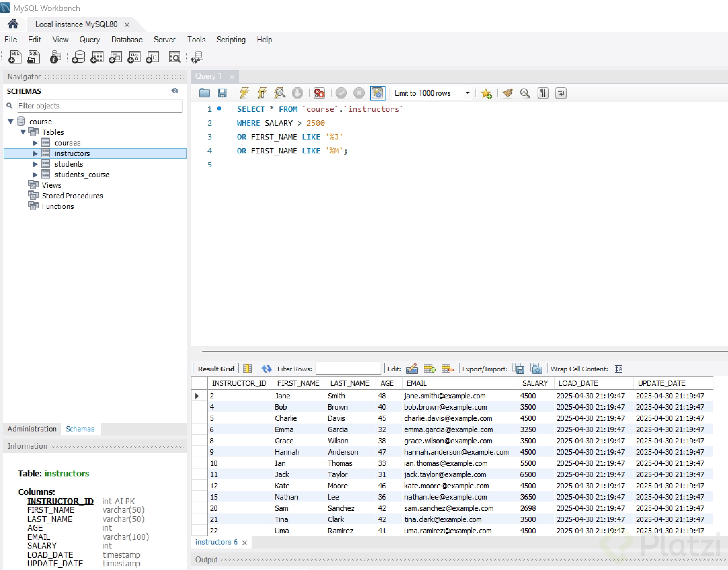Click the Export recordset to file icon
This screenshot has width=728, height=570.
518,369
